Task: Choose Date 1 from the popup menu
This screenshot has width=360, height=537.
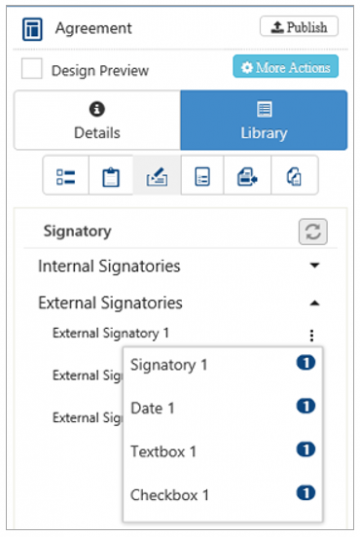Action: [223, 408]
